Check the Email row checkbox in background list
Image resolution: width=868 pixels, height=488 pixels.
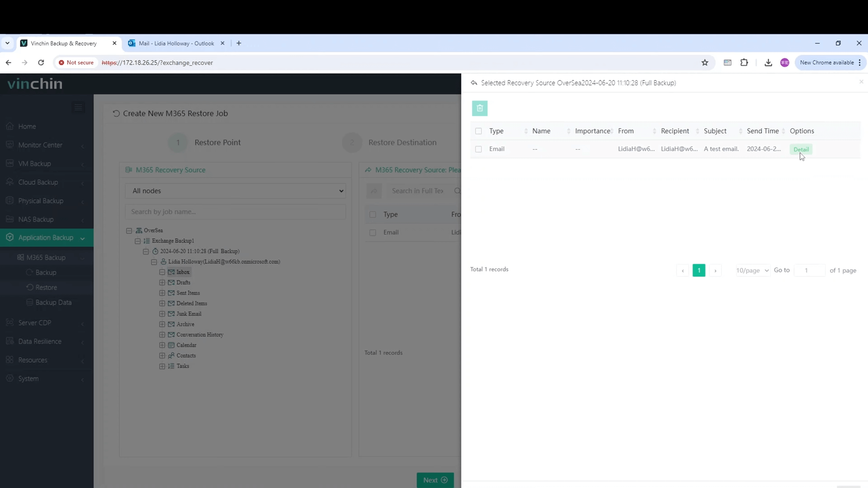click(x=373, y=233)
